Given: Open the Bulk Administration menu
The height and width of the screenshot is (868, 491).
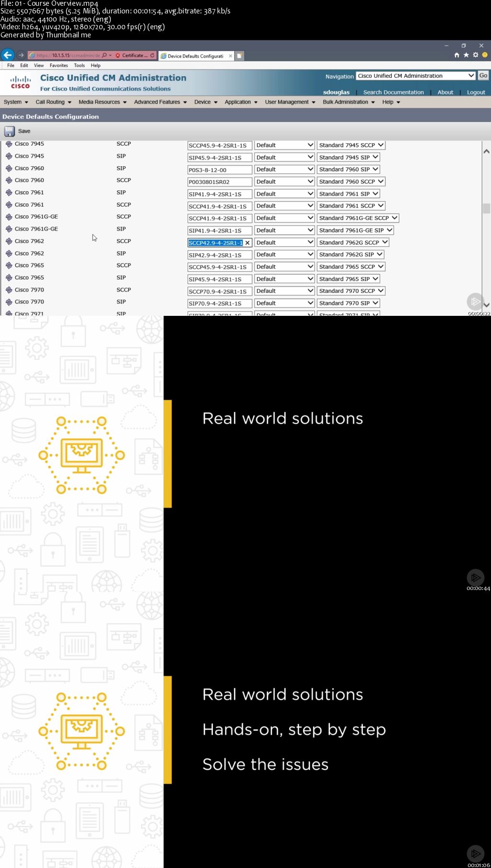Looking at the screenshot, I should click(x=349, y=102).
